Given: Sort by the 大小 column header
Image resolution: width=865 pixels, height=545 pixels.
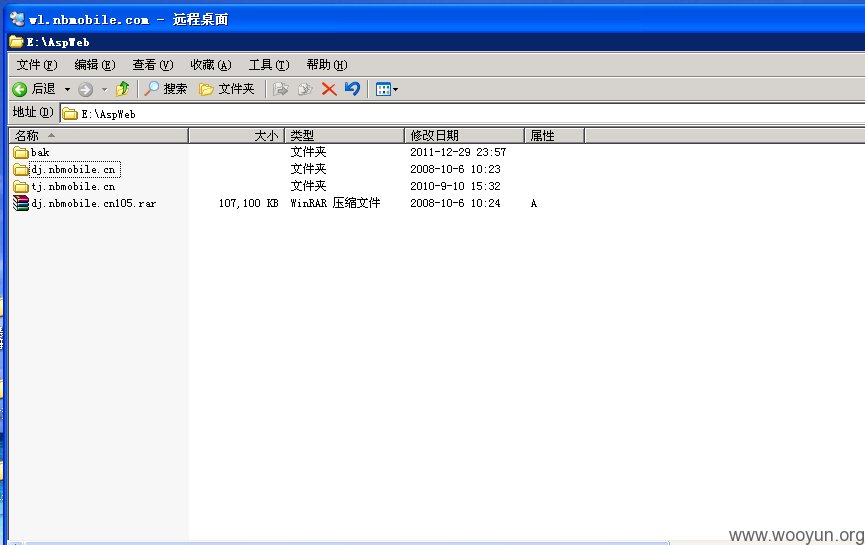Looking at the screenshot, I should (x=237, y=136).
